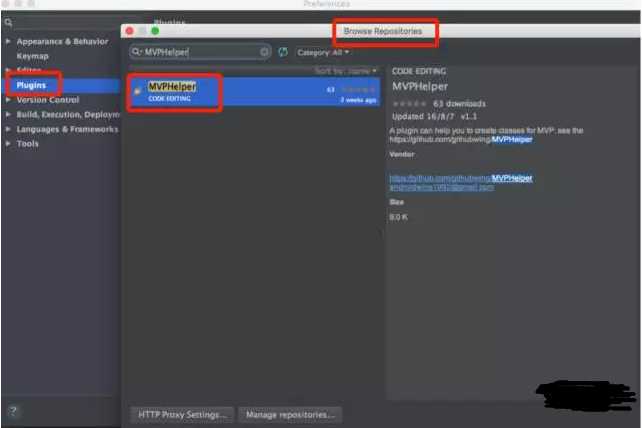The height and width of the screenshot is (428, 642).
Task: Open Appearance & Behavior settings
Action: pos(62,42)
